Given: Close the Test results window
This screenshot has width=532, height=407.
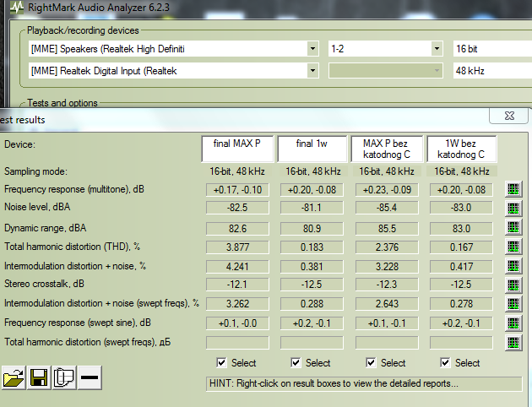Looking at the screenshot, I should coord(508,116).
